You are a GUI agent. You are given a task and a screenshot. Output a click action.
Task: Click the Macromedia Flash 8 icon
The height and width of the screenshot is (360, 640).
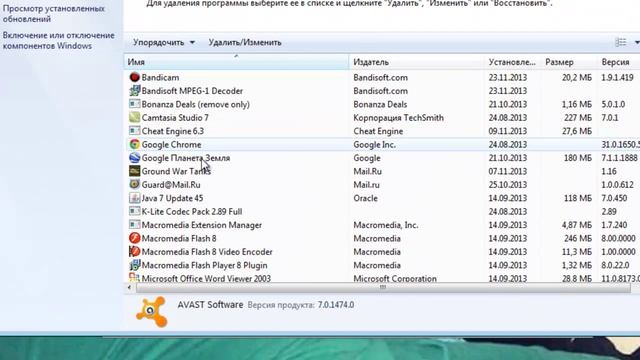(134, 238)
